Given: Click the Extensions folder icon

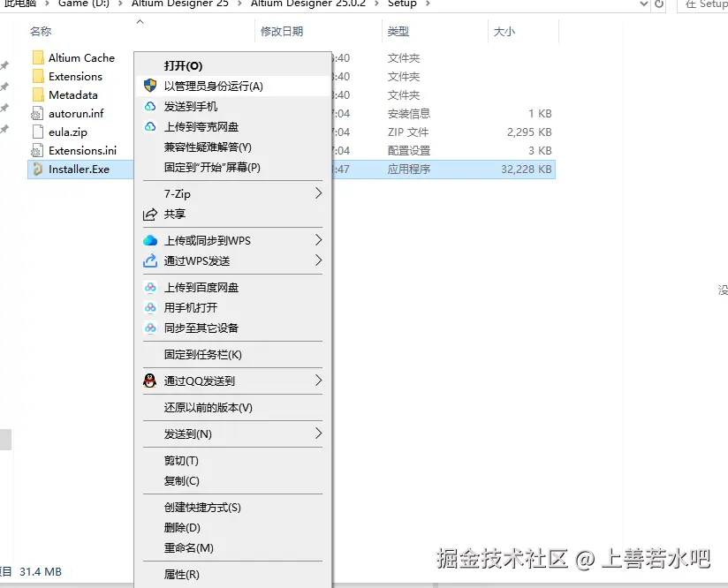Looking at the screenshot, I should [x=38, y=76].
